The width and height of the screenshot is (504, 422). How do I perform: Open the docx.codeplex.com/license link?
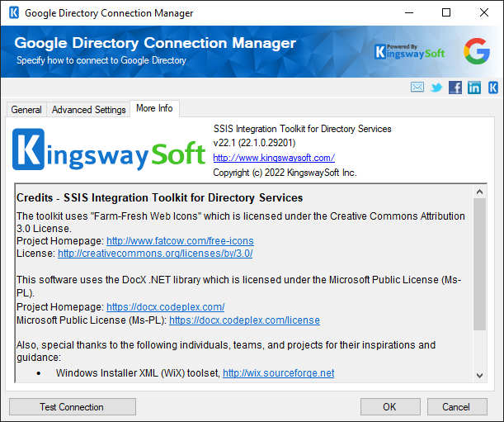(244, 320)
